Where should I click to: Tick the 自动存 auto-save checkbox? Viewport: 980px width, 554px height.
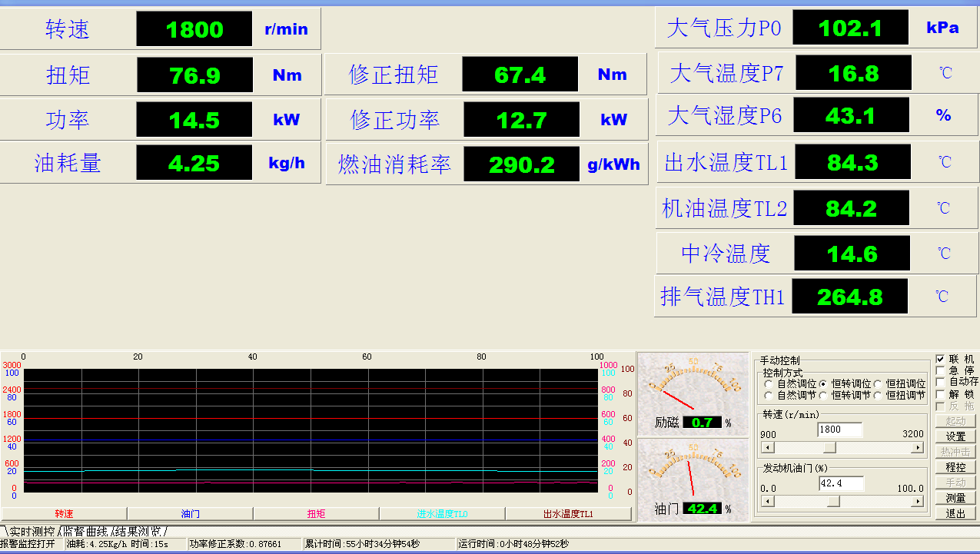tap(941, 382)
